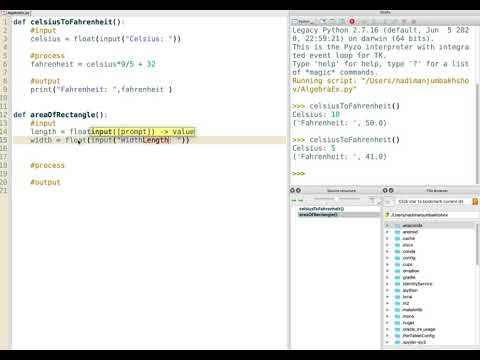Screen dimensions: 480x360
Task: Click the fahrenheit = celsius*9/5 + 32 line
Action: tap(93, 64)
